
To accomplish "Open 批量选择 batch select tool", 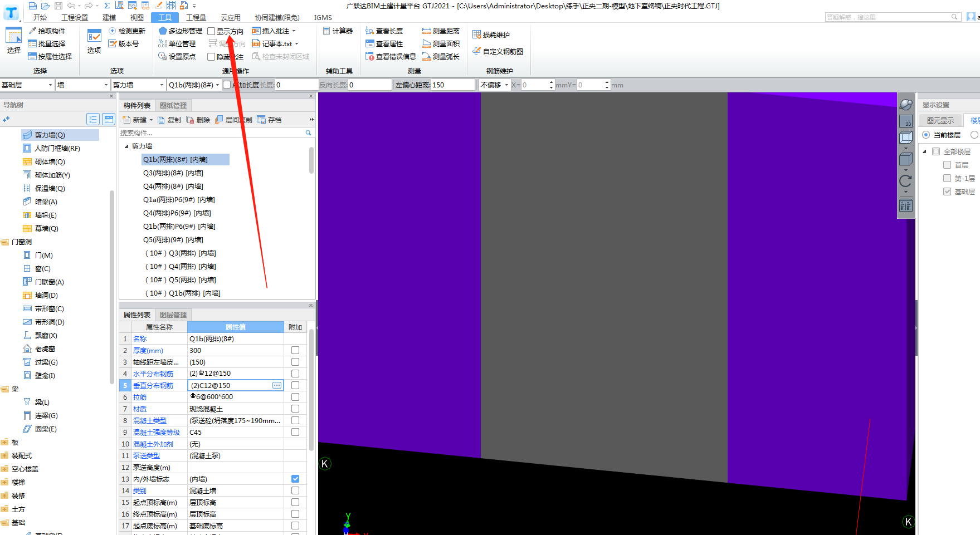I will tap(47, 43).
